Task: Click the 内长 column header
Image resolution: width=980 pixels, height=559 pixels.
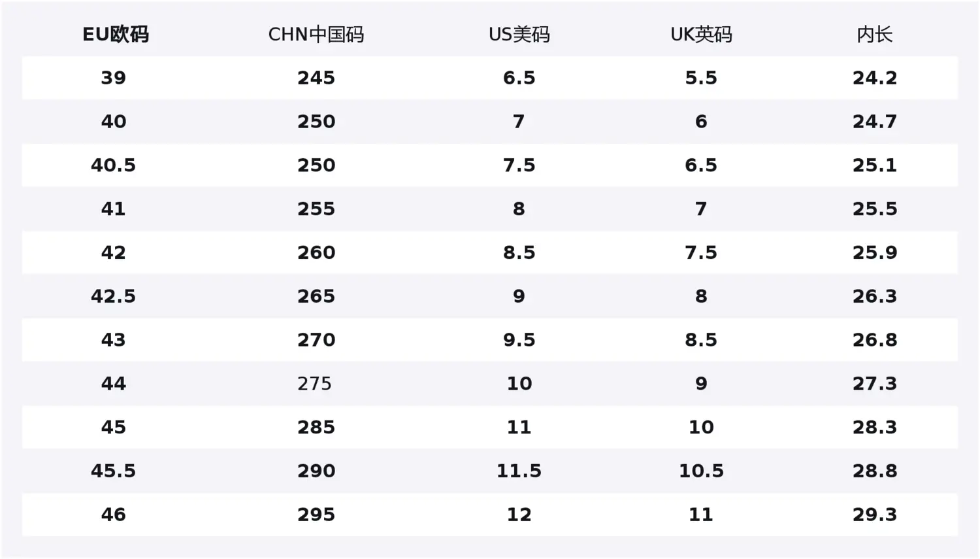Action: point(875,34)
